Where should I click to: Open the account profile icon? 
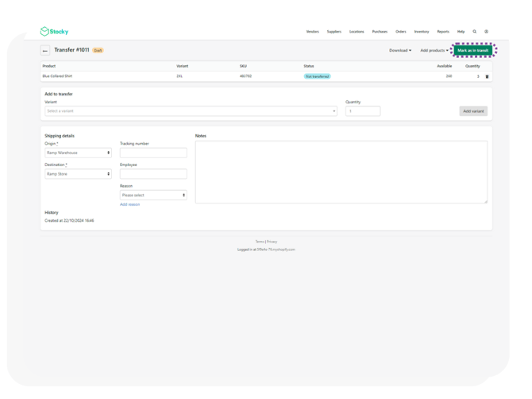[x=486, y=32]
